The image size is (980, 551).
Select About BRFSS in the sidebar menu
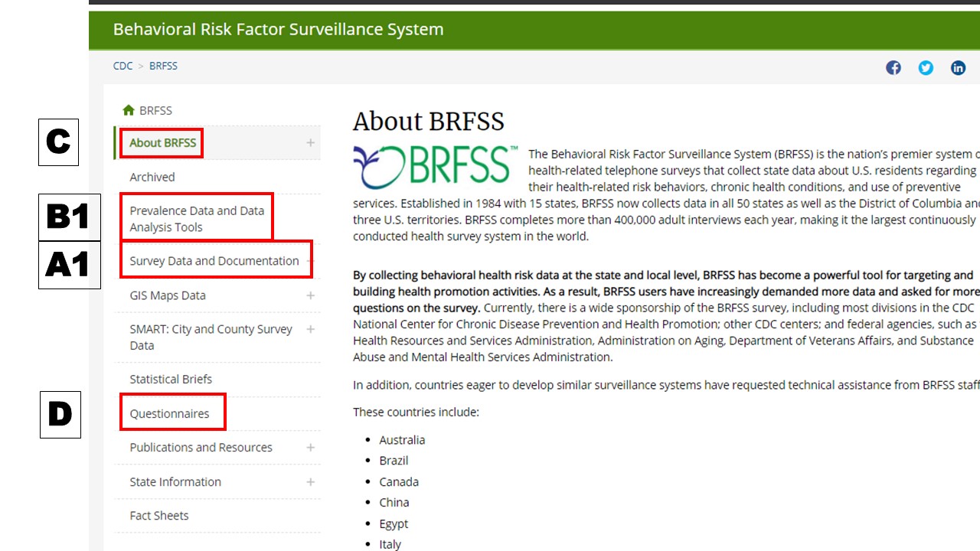tap(161, 142)
